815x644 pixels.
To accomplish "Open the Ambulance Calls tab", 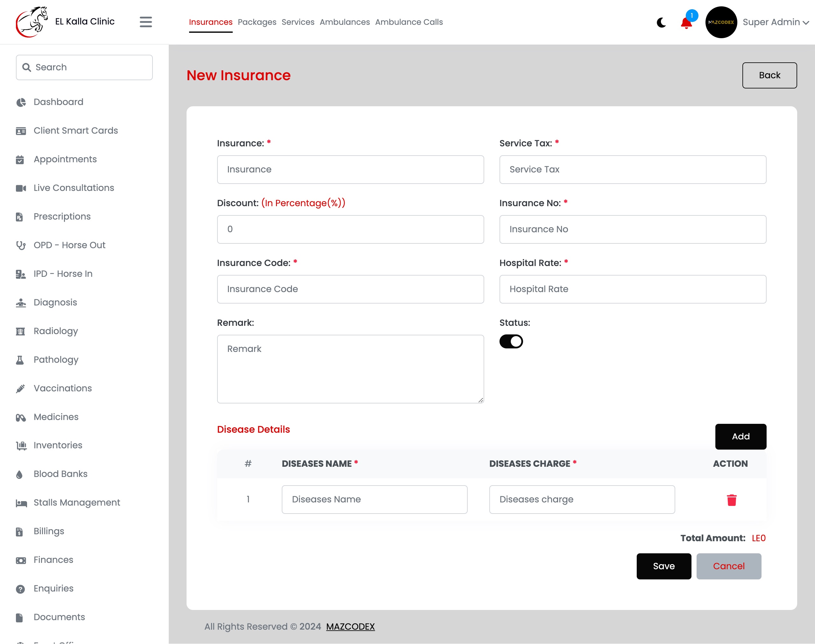I will pos(409,22).
